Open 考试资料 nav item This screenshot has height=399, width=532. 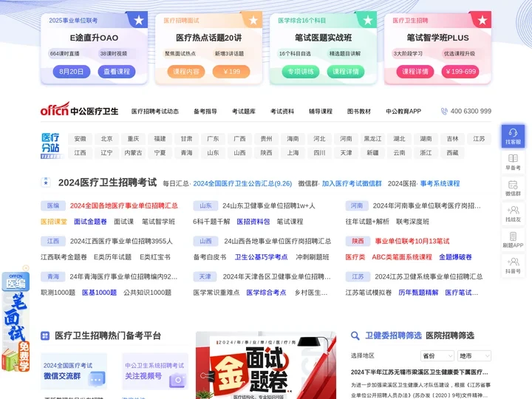coord(282,112)
